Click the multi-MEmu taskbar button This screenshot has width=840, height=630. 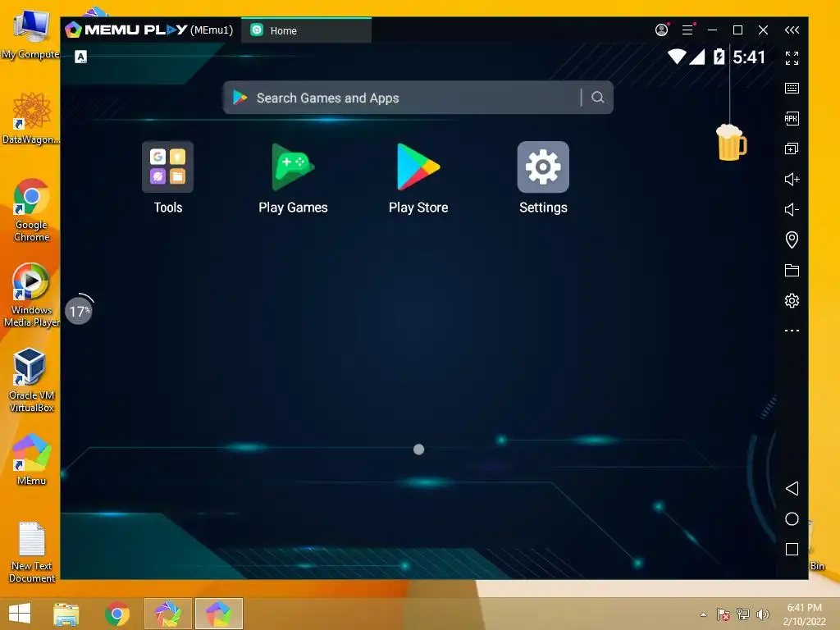167,614
